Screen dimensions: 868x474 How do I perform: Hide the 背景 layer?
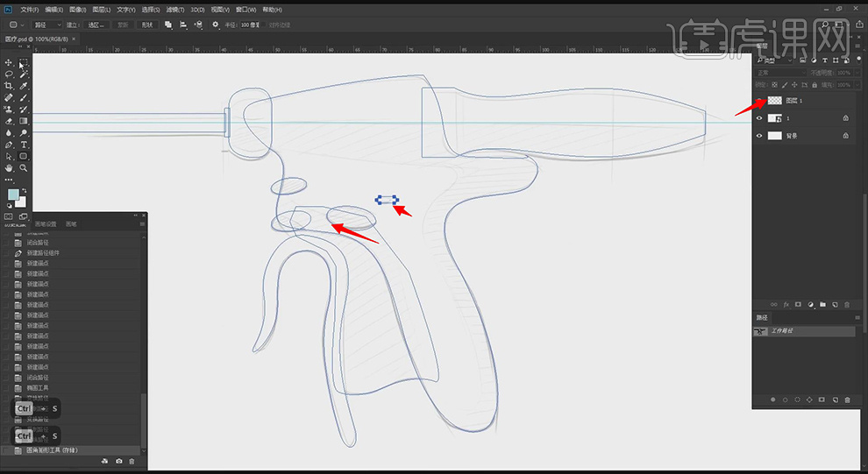click(759, 136)
